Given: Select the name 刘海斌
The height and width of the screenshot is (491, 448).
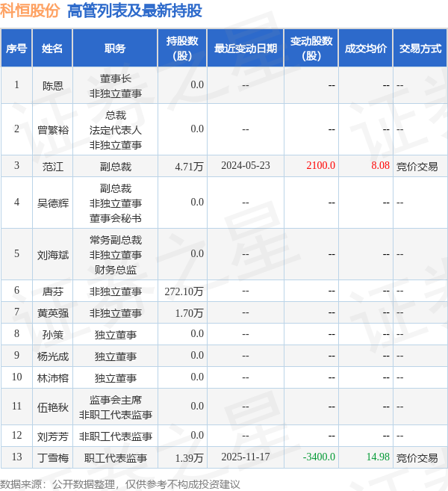Looking at the screenshot, I should [53, 255].
